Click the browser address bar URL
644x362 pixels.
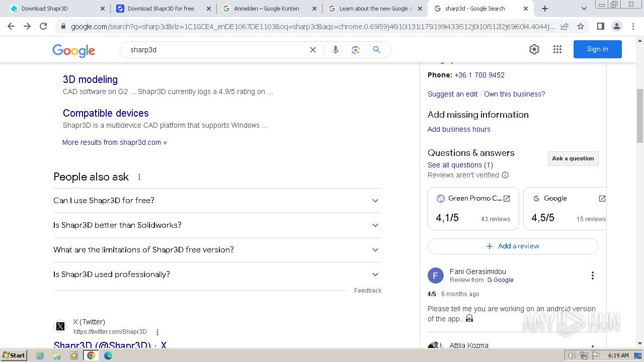pos(312,26)
